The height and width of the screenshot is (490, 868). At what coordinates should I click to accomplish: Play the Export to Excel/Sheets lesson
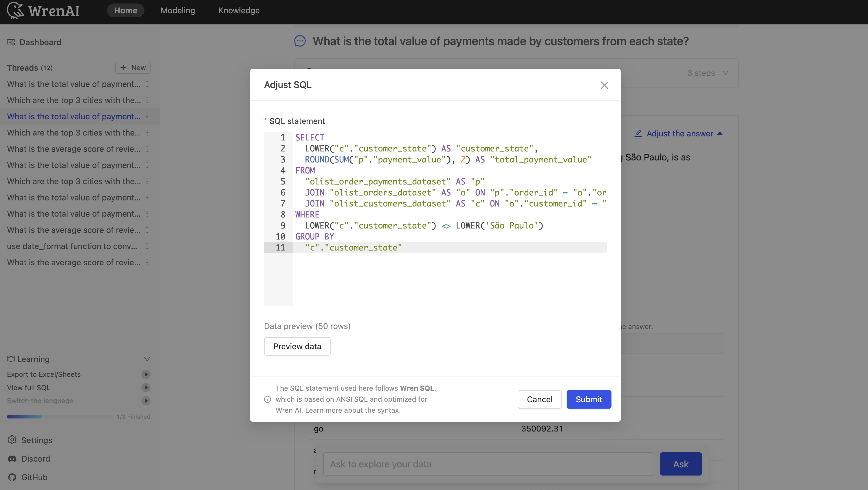(146, 374)
